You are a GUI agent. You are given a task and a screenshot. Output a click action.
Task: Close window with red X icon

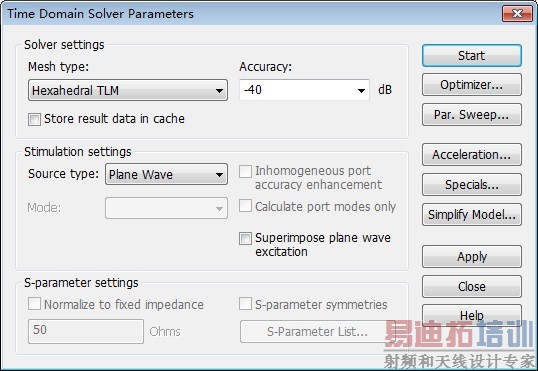(x=517, y=14)
